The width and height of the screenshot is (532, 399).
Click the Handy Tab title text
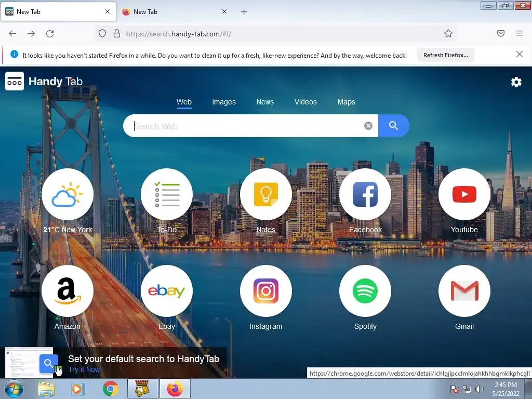[56, 82]
